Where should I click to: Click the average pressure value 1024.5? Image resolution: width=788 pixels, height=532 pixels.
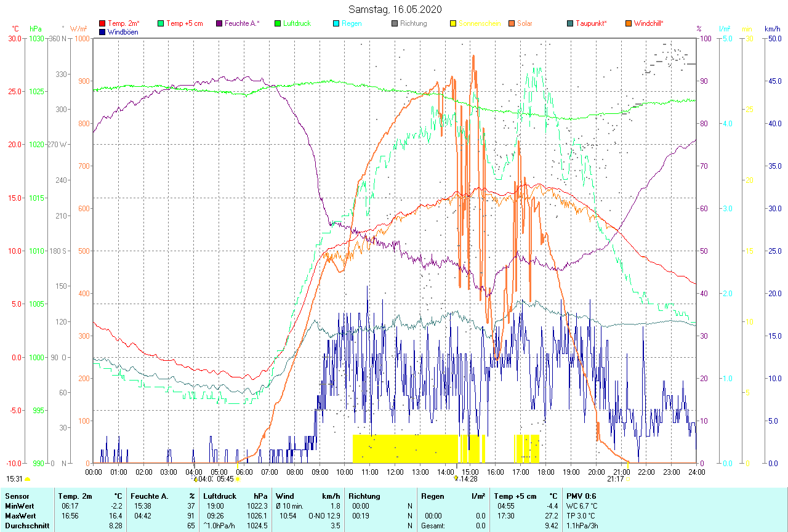point(257,525)
